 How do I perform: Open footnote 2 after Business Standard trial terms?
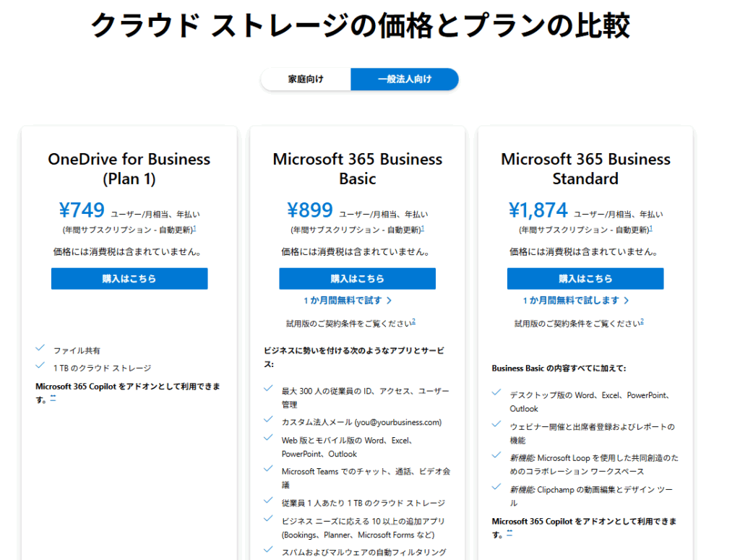coord(642,322)
